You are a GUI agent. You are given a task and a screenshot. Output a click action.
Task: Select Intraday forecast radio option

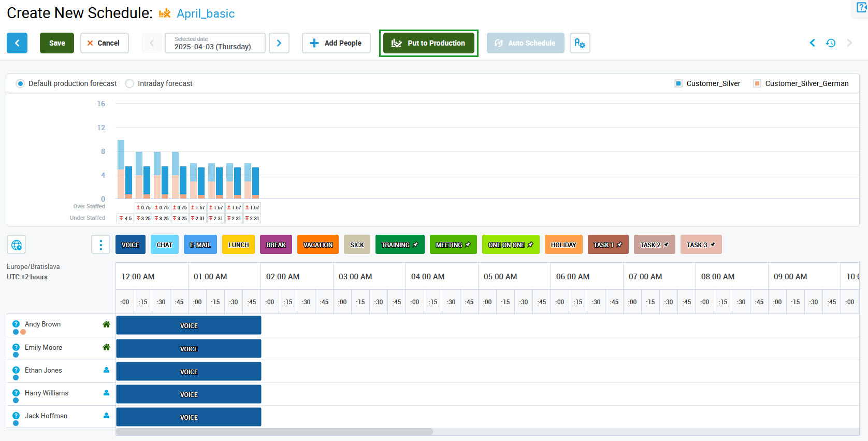[129, 83]
